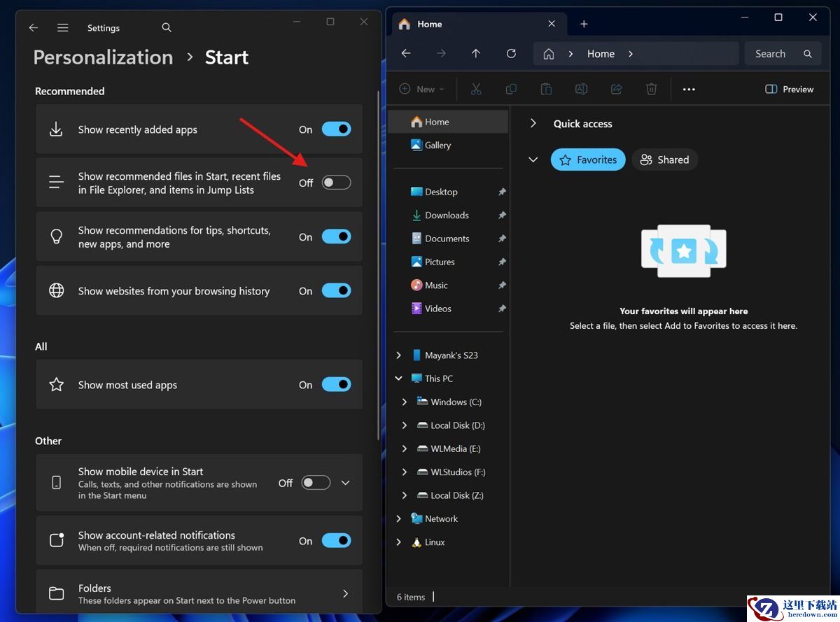
Task: Click the search icon in Settings header
Action: tap(167, 28)
